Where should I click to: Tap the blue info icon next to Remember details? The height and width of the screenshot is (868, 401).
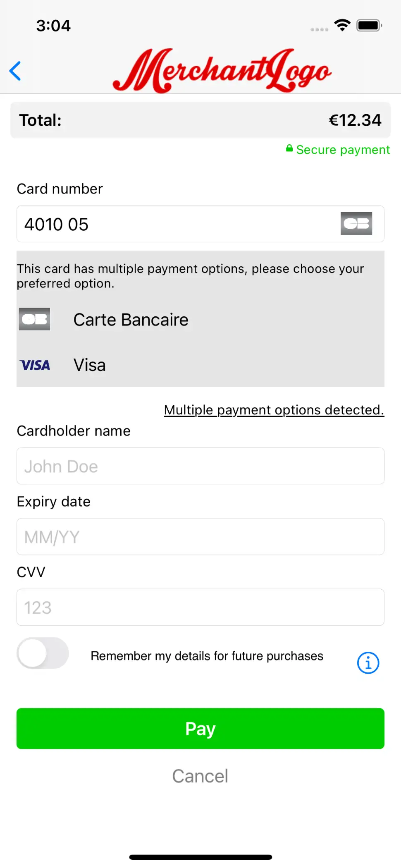pos(368,663)
